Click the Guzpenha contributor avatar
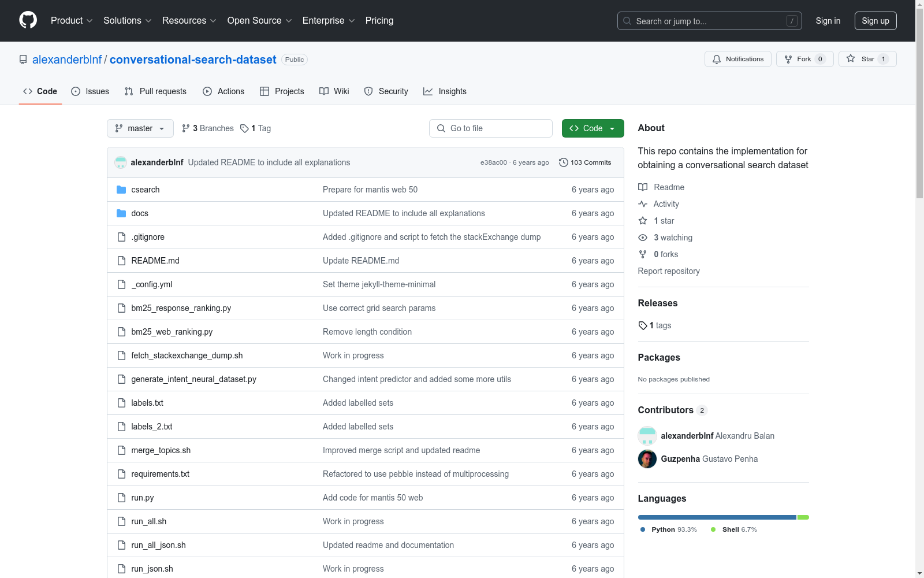 pos(647,459)
